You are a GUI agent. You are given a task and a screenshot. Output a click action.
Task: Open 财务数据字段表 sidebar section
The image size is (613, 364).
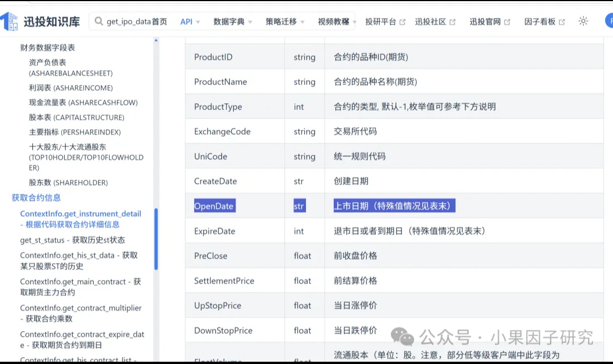coord(48,48)
